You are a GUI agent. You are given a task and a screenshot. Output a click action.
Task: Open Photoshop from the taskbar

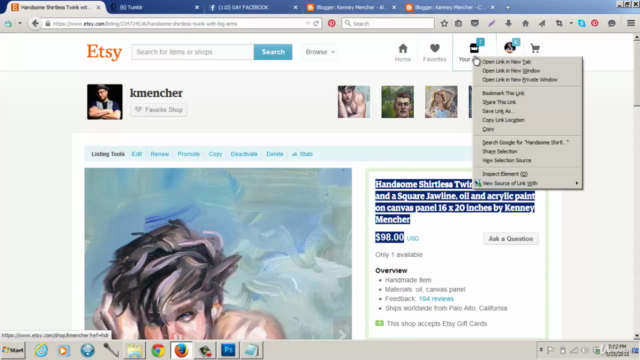(228, 350)
